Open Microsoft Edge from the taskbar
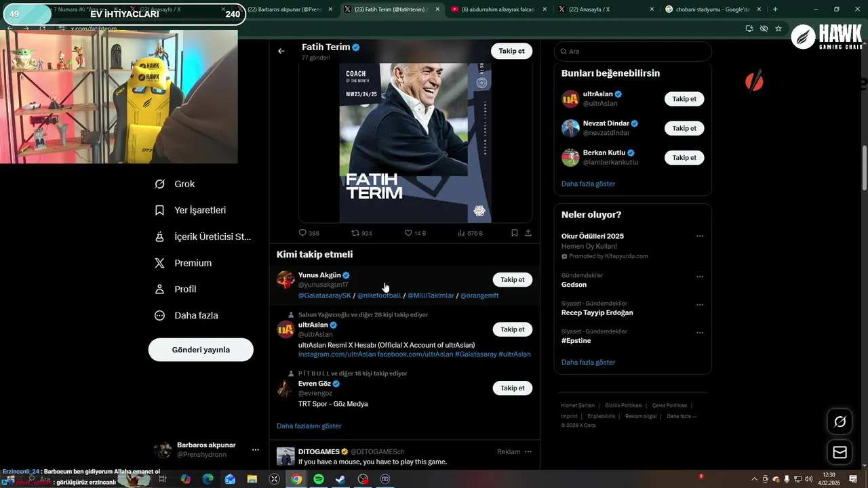Image resolution: width=868 pixels, height=488 pixels. click(208, 479)
